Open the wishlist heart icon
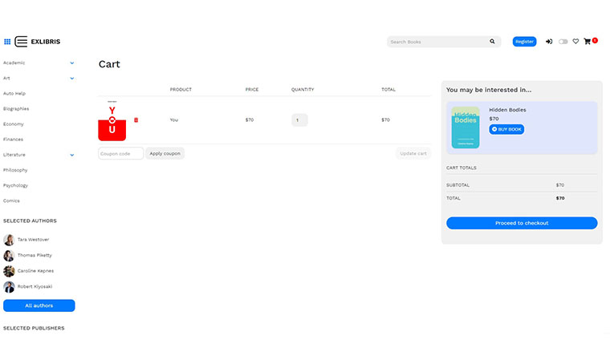Image resolution: width=610 pixels, height=364 pixels. [575, 42]
